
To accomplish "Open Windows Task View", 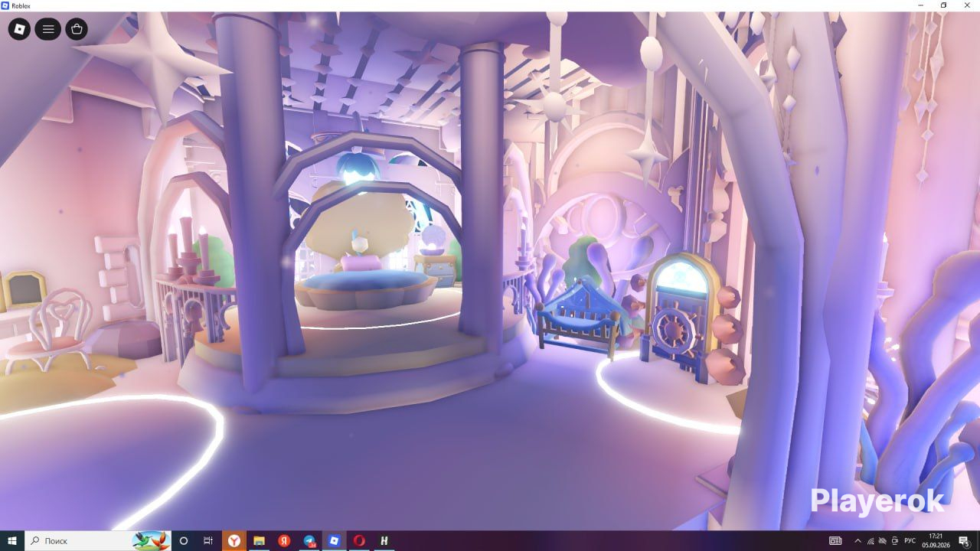I will (x=208, y=540).
